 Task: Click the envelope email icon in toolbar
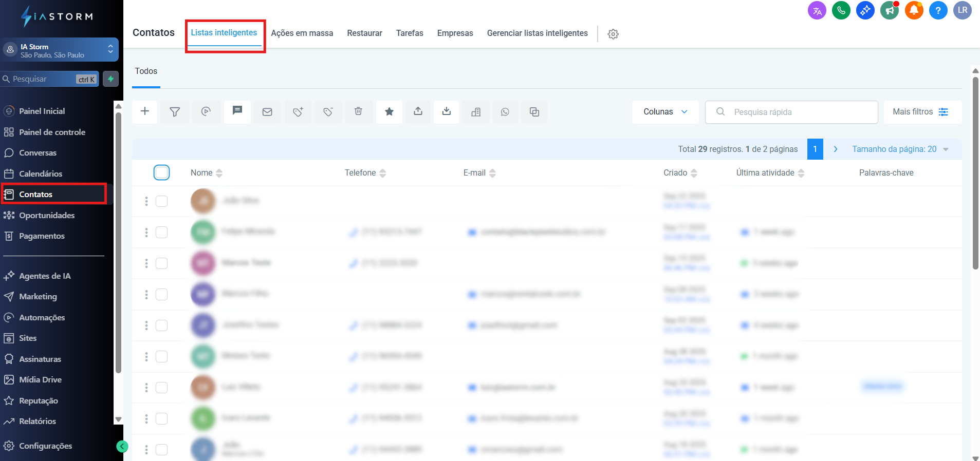(x=267, y=111)
